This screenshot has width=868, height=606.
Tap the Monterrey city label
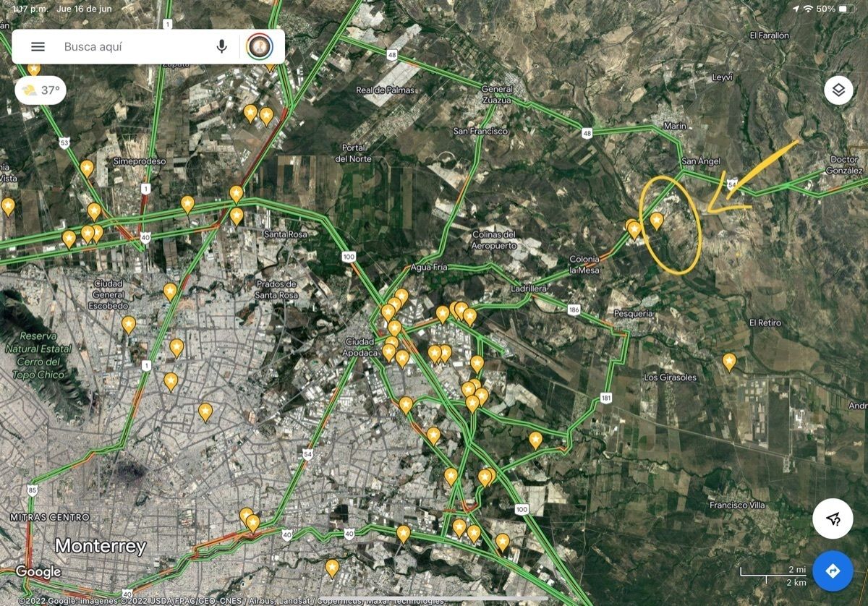(x=101, y=546)
